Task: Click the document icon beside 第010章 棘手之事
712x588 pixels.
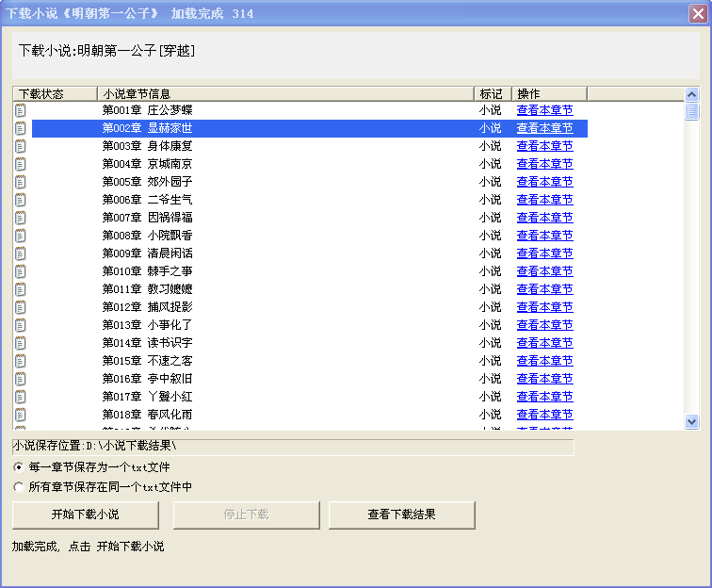Action: pos(21,271)
